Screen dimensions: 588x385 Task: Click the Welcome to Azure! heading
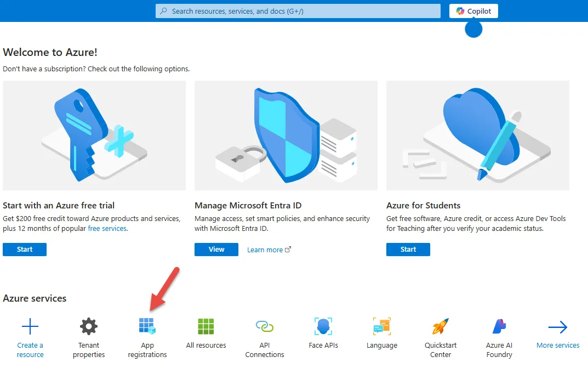point(50,52)
